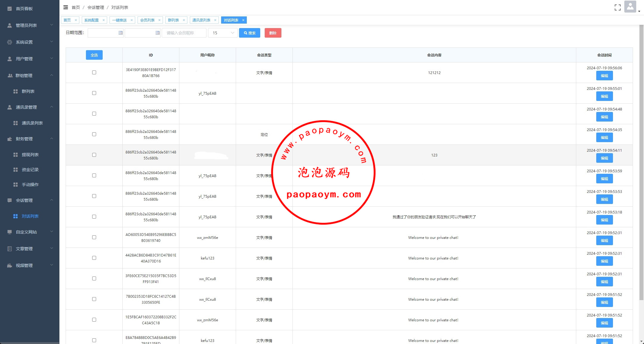Switch to the 系统配置 tab
This screenshot has height=344, width=644.
(91, 20)
